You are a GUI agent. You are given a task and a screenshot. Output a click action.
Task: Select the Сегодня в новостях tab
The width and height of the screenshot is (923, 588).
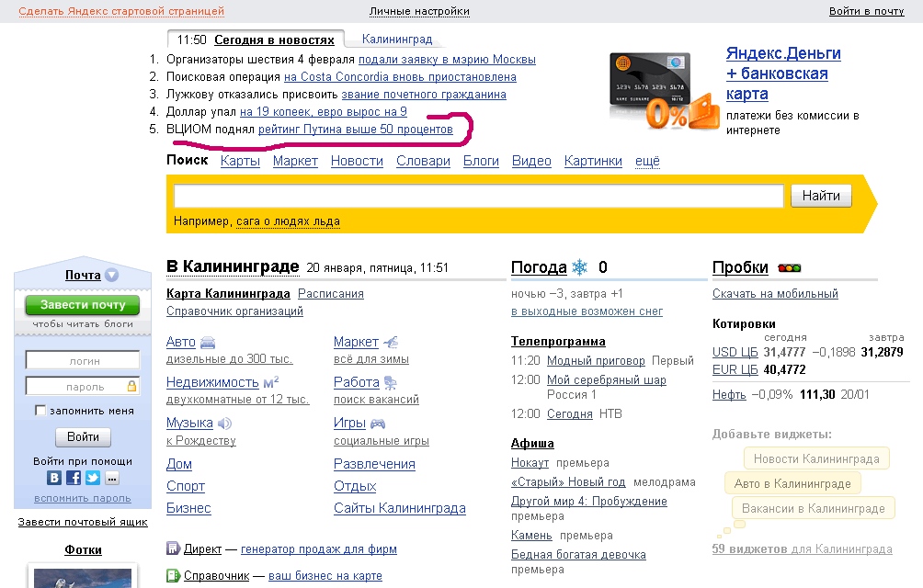click(x=274, y=40)
